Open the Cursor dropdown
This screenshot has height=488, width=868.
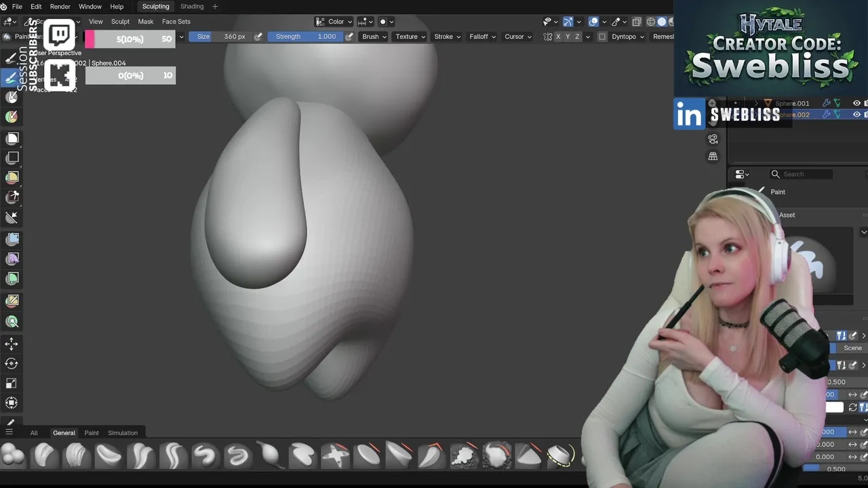pos(518,37)
